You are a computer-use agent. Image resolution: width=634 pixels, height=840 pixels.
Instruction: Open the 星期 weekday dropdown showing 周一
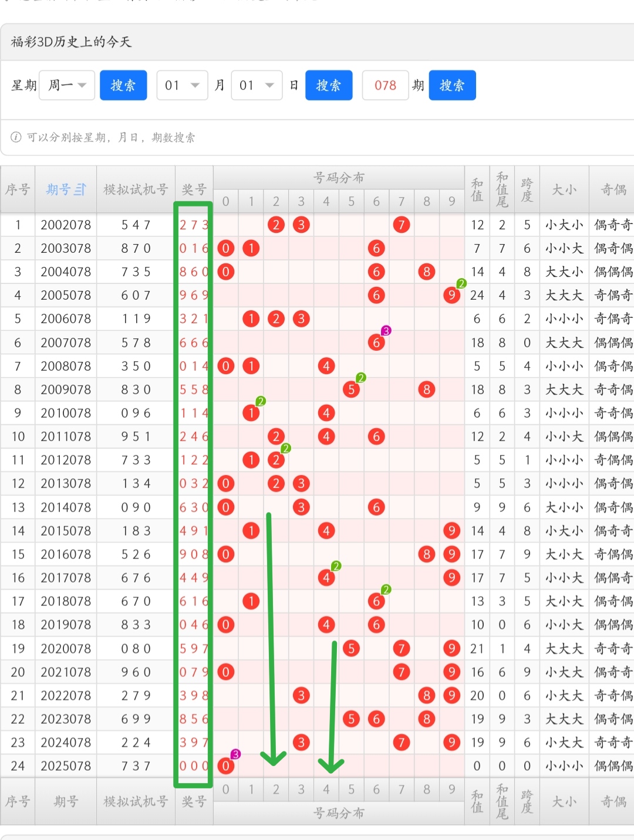(67, 86)
